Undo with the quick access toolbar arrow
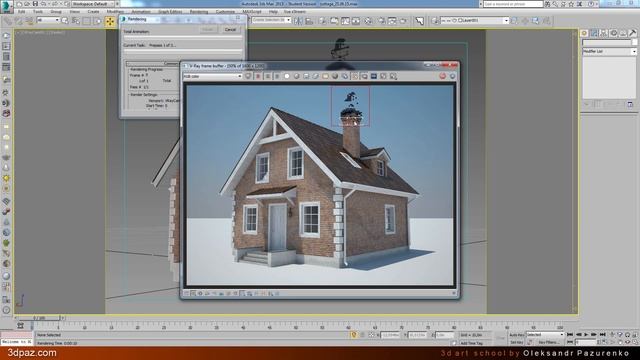 44,4
